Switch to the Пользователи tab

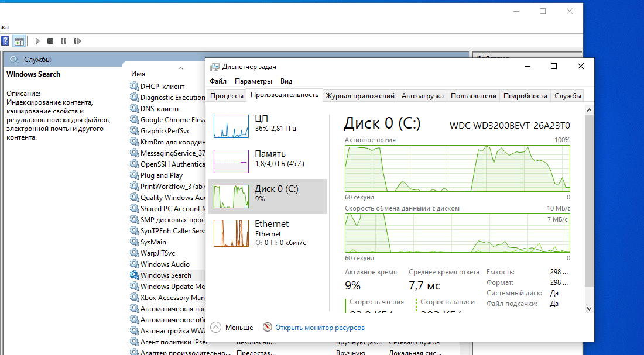pos(474,96)
